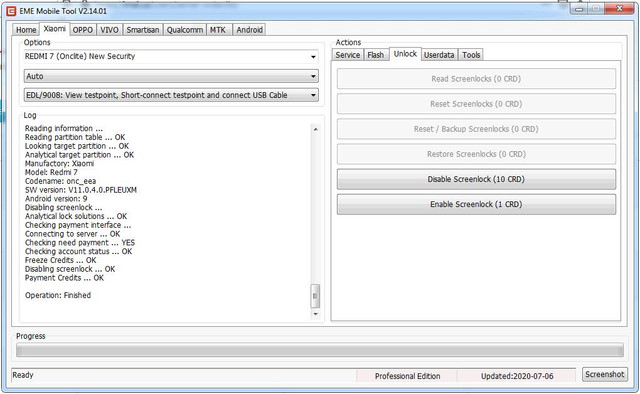The image size is (640, 394).
Task: Select the Smartisan tab
Action: [142, 30]
